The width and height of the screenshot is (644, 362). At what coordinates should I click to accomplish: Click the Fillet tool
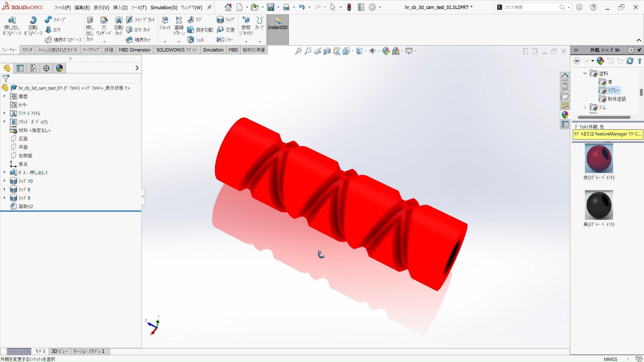pyautogui.click(x=165, y=23)
